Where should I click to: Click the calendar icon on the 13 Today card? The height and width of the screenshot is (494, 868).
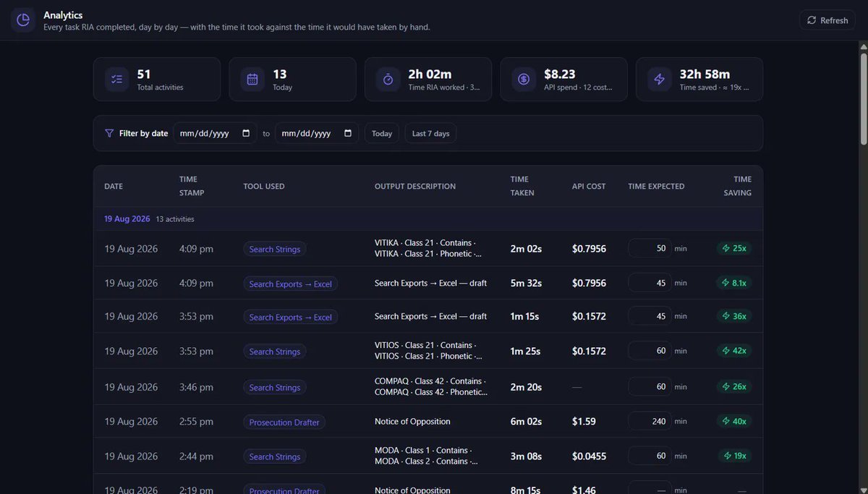pos(252,80)
